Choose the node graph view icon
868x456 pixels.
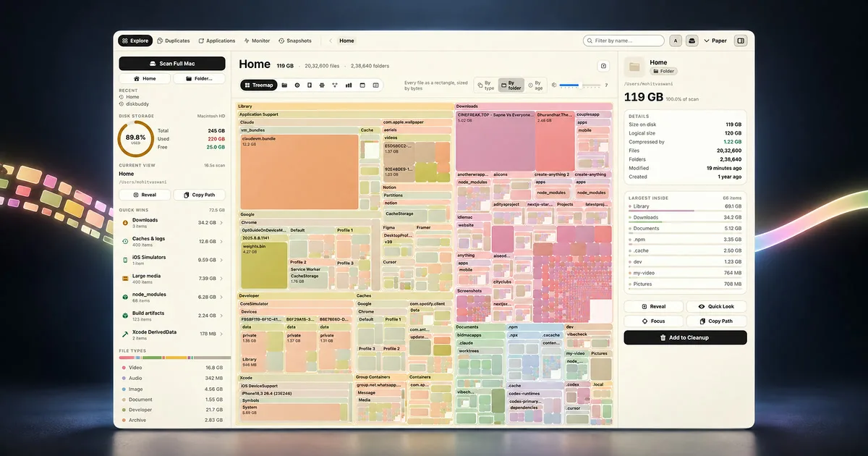tap(336, 85)
